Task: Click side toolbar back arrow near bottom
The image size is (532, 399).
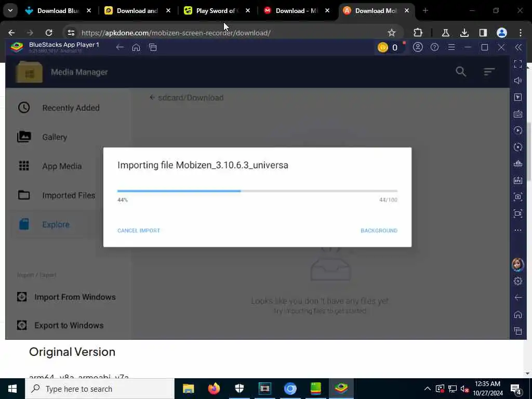Action: [518, 298]
